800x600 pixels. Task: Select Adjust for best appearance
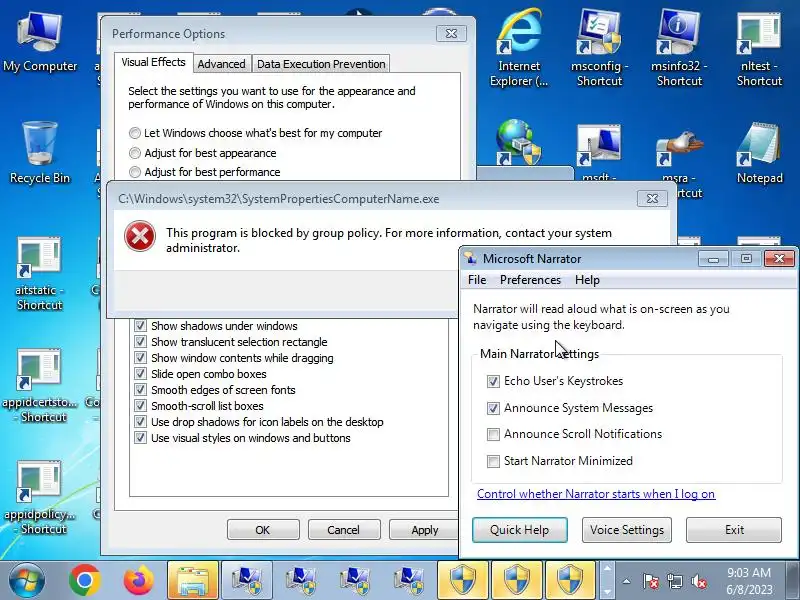[x=135, y=153]
